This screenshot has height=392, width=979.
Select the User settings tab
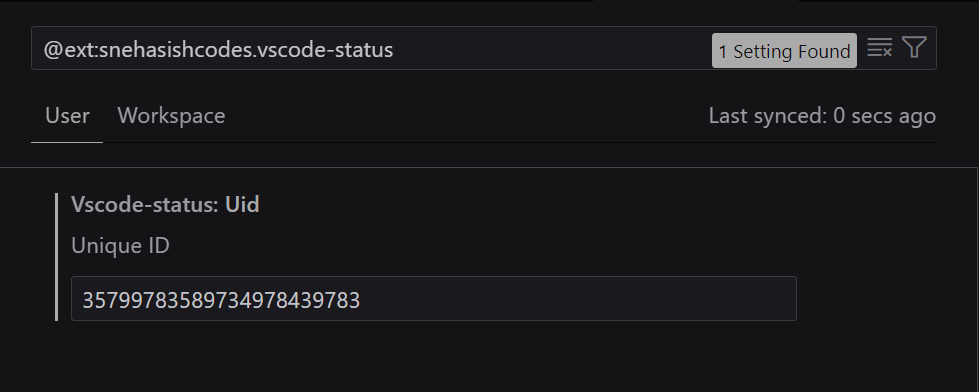tap(67, 116)
